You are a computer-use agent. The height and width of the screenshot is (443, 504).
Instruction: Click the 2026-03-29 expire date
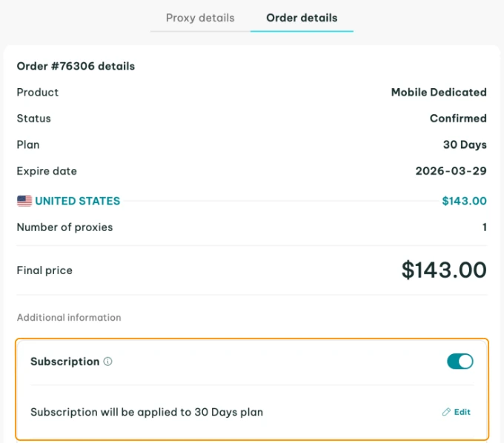coord(451,171)
